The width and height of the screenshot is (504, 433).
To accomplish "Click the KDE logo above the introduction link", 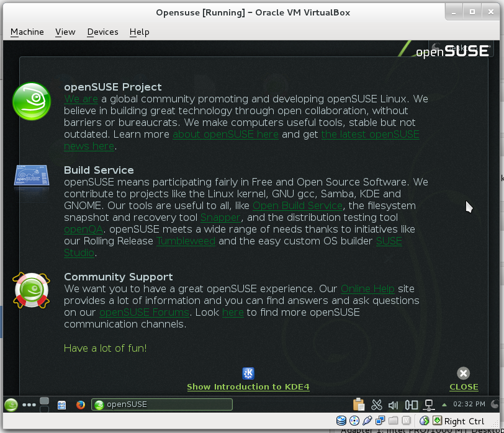I will (248, 373).
